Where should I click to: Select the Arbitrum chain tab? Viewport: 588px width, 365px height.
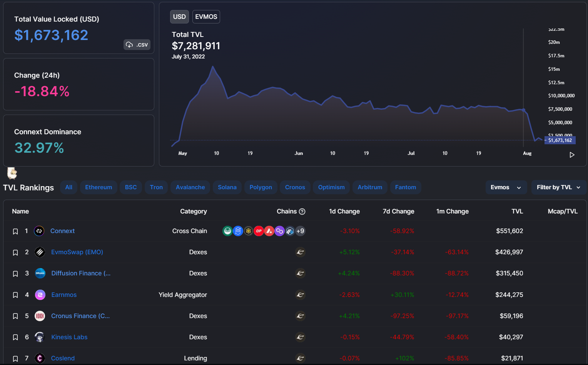coord(370,187)
